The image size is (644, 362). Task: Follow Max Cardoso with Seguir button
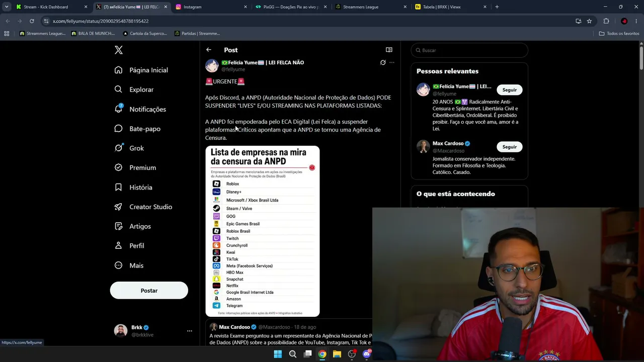tap(509, 147)
